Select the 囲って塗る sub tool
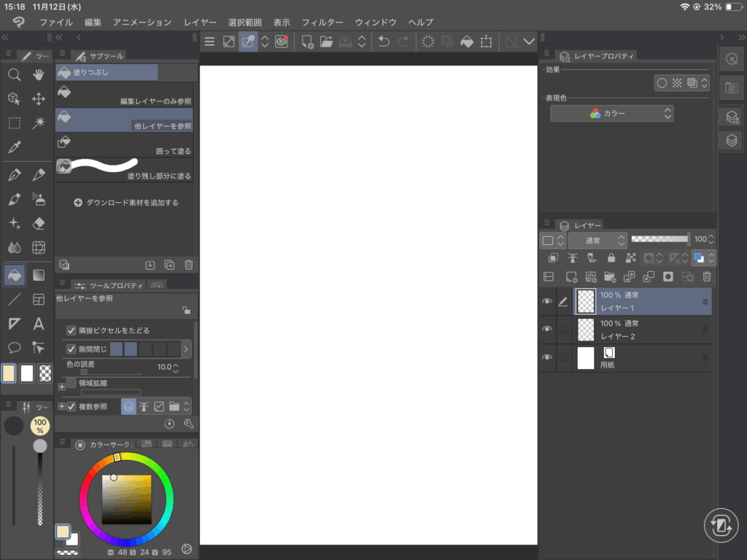 (124, 144)
